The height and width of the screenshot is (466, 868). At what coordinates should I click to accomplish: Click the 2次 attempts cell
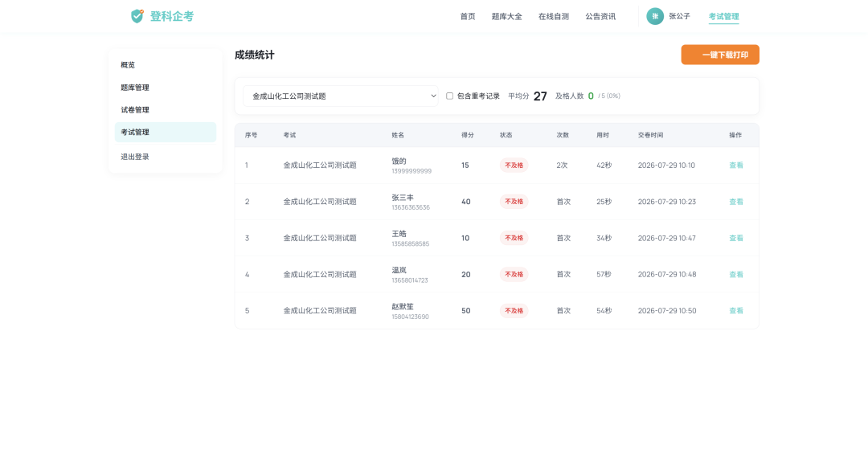point(562,165)
